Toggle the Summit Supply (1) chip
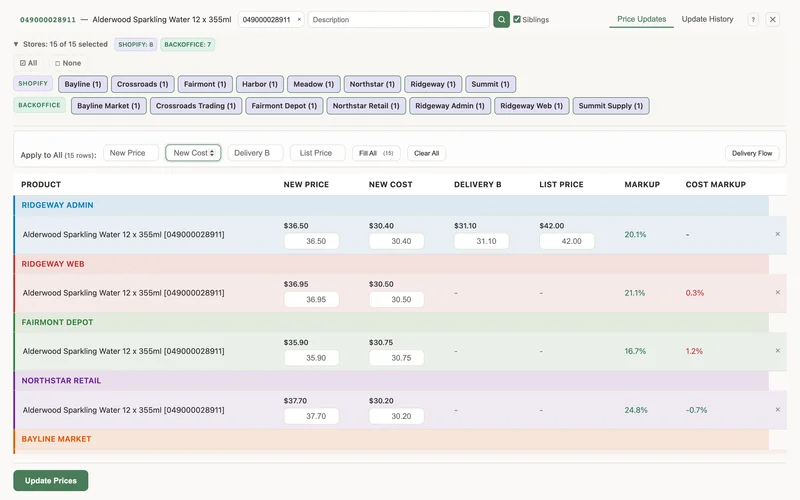This screenshot has height=500, width=800. click(x=611, y=106)
